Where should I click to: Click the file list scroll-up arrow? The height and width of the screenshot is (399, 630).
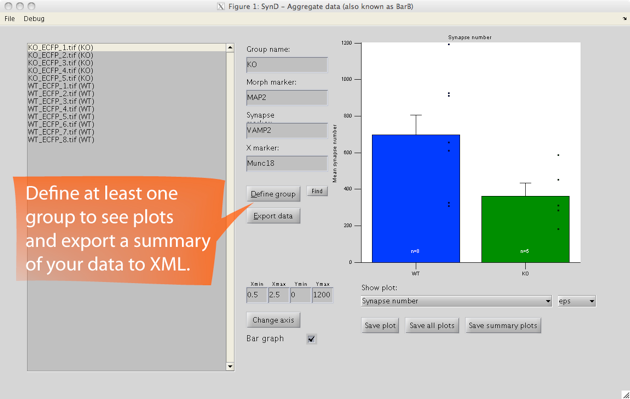tap(230, 47)
